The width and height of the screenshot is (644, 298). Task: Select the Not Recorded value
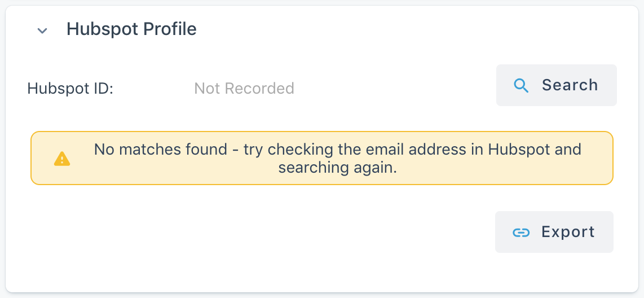pos(244,89)
